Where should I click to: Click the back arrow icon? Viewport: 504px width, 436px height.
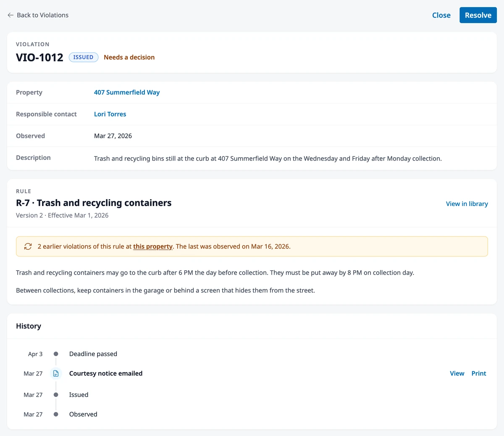click(x=10, y=15)
